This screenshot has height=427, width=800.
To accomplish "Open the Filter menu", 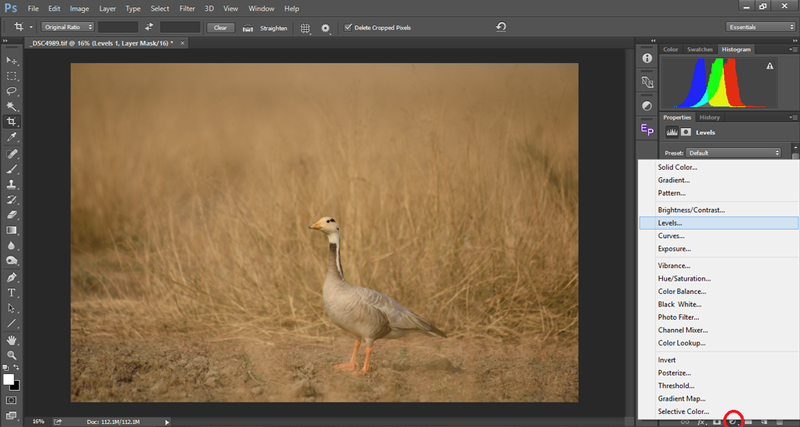I will (x=187, y=8).
